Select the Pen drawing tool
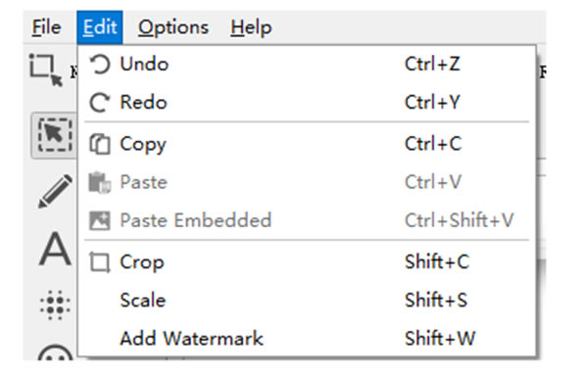Viewport: 588px width, 373px height. [55, 191]
